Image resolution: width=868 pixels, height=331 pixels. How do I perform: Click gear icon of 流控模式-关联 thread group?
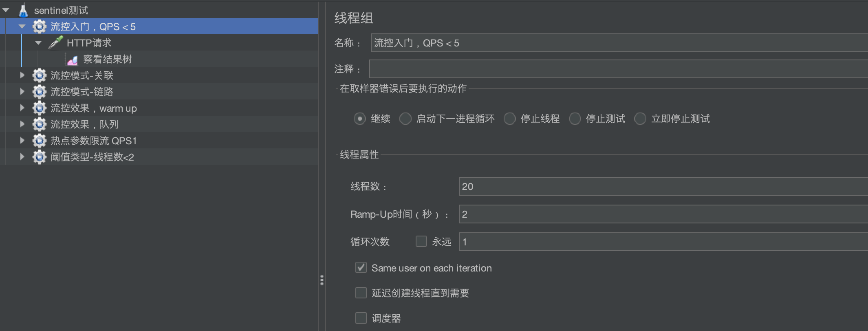click(40, 75)
